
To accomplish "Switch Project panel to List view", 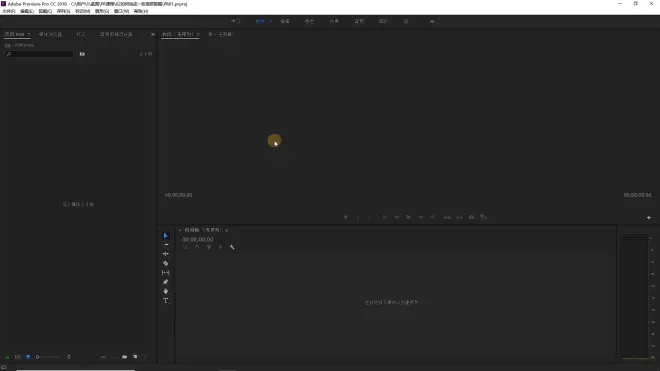I will tap(18, 357).
